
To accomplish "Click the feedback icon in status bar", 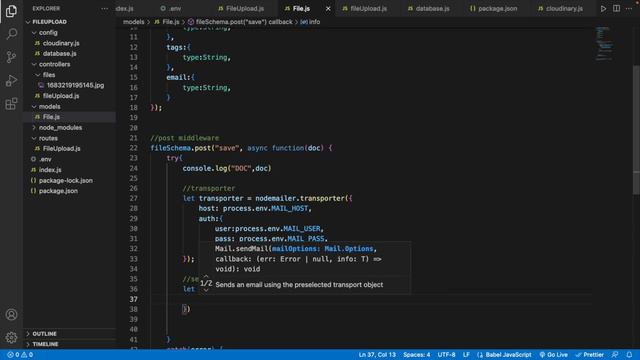I will [615, 355].
